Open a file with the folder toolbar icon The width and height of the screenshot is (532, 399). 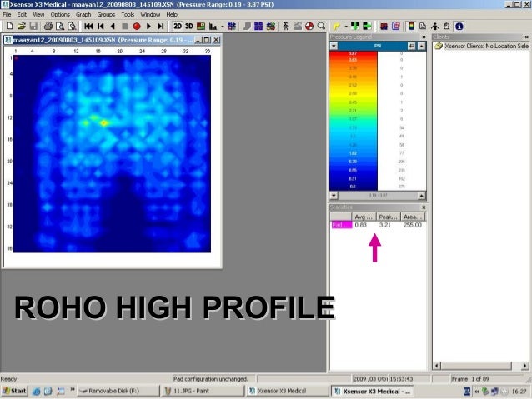22,26
